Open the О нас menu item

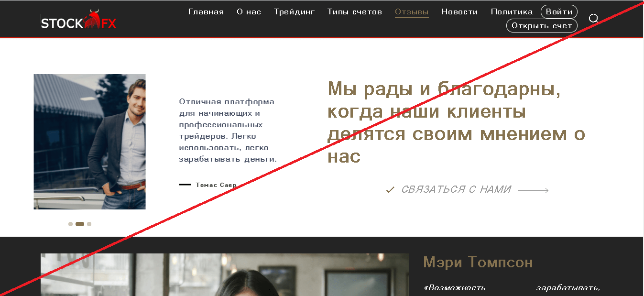click(249, 12)
